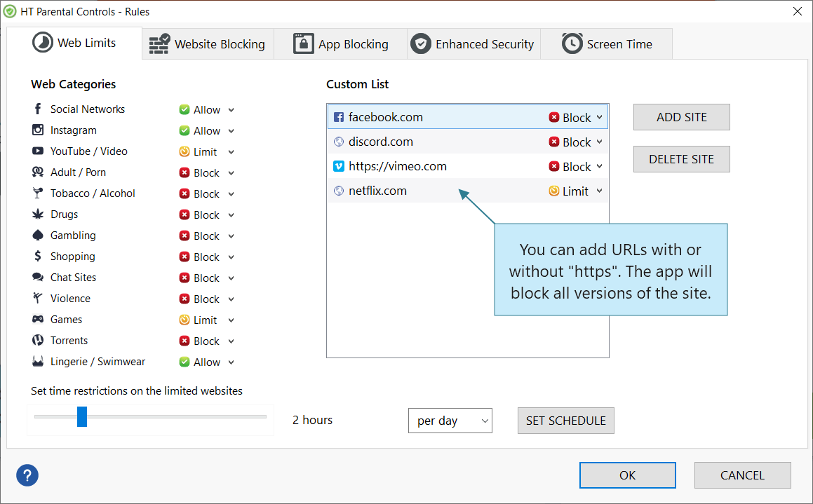Click the time restriction slider thumb
The width and height of the screenshot is (813, 504).
[82, 416]
